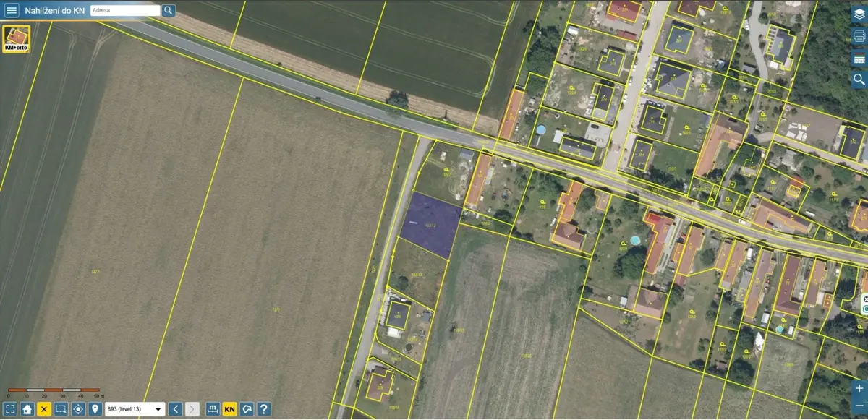Image resolution: width=868 pixels, height=420 pixels.
Task: Toggle the yellow X clear selection button
Action: [x=44, y=409]
